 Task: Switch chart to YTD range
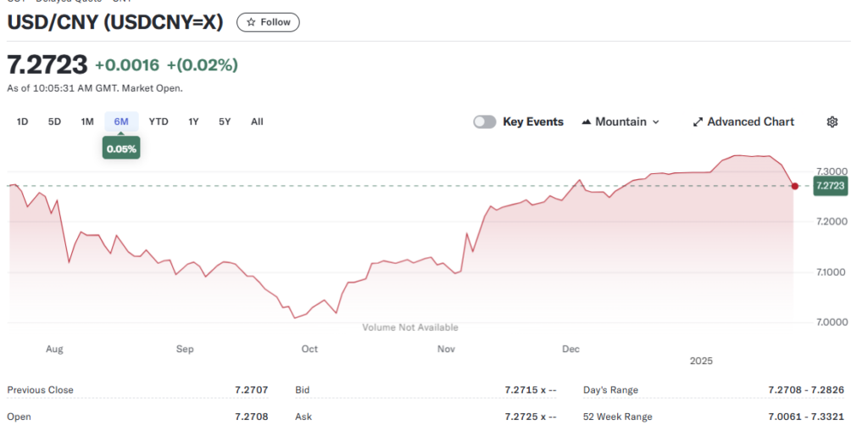click(x=159, y=121)
